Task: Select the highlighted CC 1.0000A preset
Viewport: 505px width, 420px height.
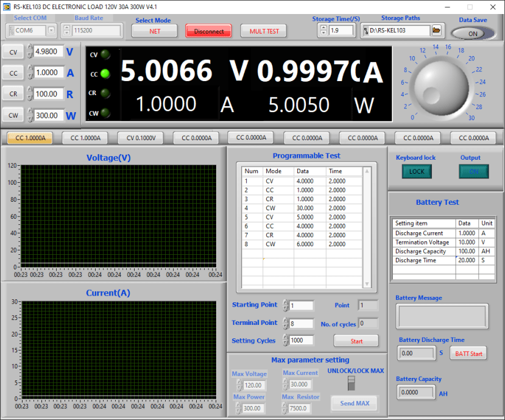Action: (x=30, y=138)
